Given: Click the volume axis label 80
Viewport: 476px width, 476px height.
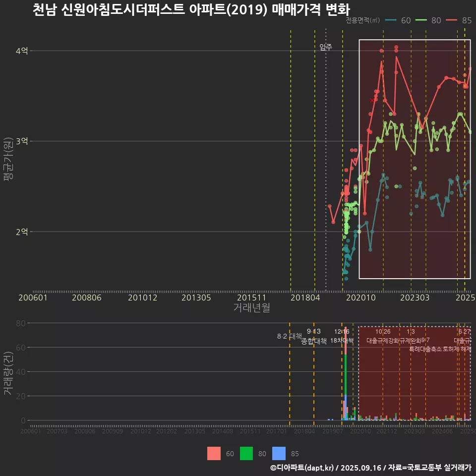Looking at the screenshot, I should pos(21,323).
